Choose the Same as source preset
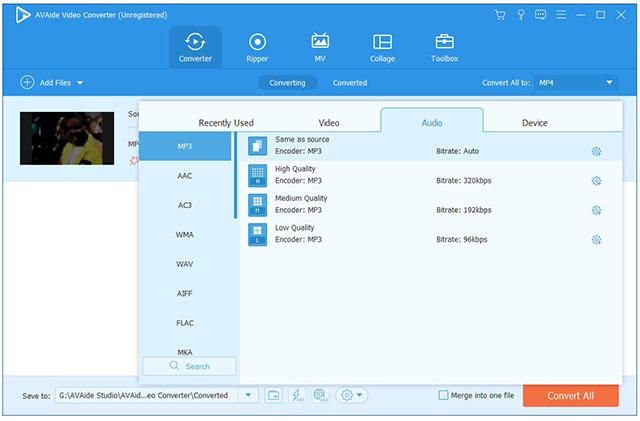 pos(431,146)
